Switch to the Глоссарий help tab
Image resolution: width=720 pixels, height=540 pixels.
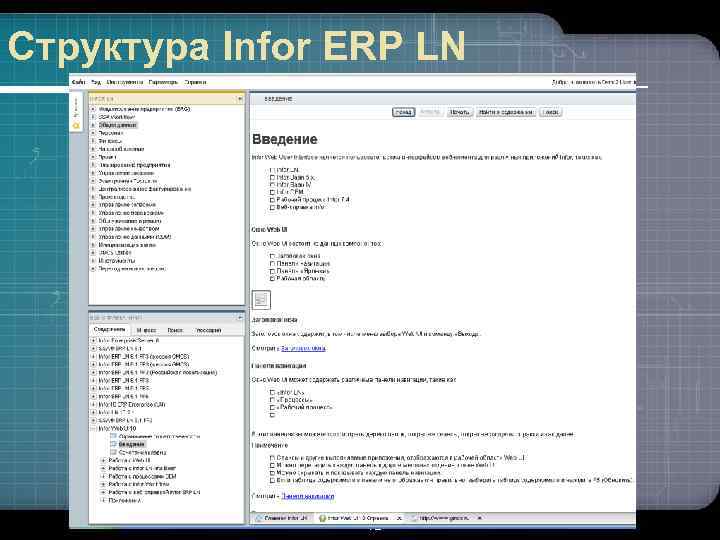click(x=208, y=330)
